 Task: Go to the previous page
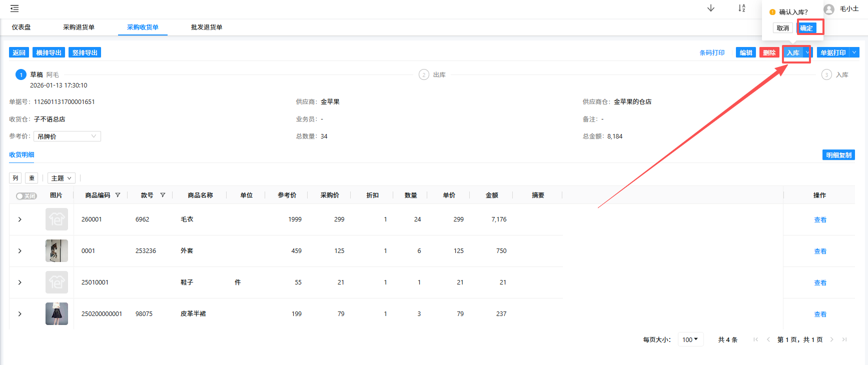coord(768,339)
